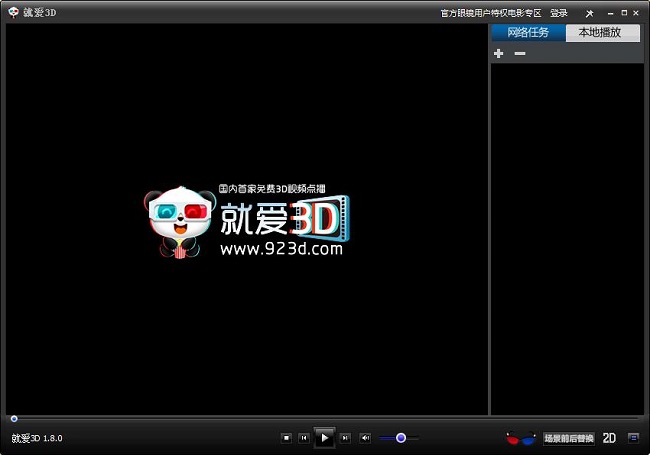This screenshot has height=455, width=650.
Task: Remove a task with the minus icon
Action: pos(519,53)
